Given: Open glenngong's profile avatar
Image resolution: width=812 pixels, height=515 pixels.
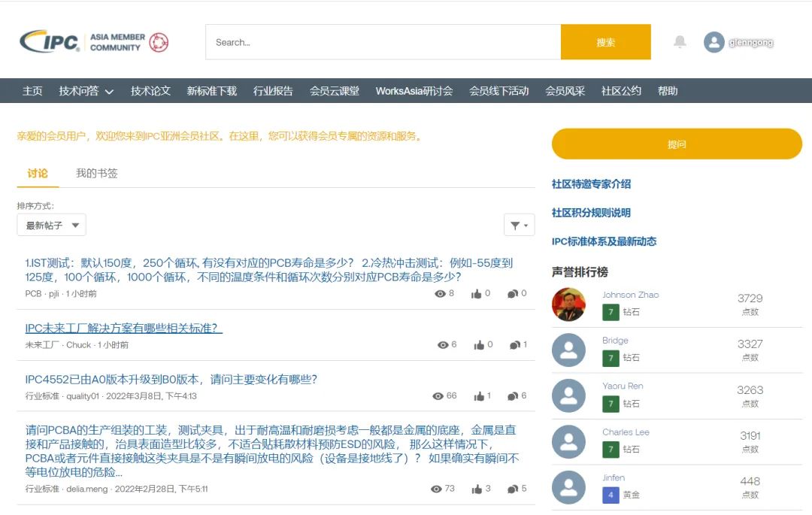Looking at the screenshot, I should tap(714, 42).
